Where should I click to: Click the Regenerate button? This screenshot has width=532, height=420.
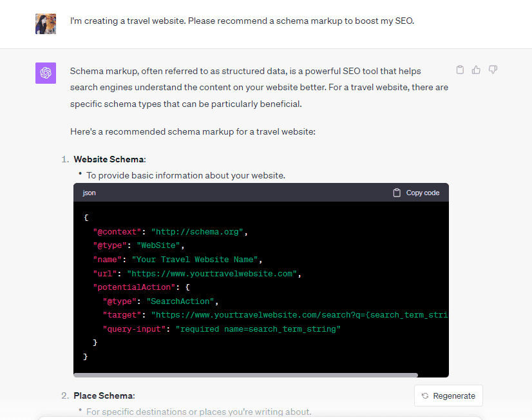[x=448, y=396]
